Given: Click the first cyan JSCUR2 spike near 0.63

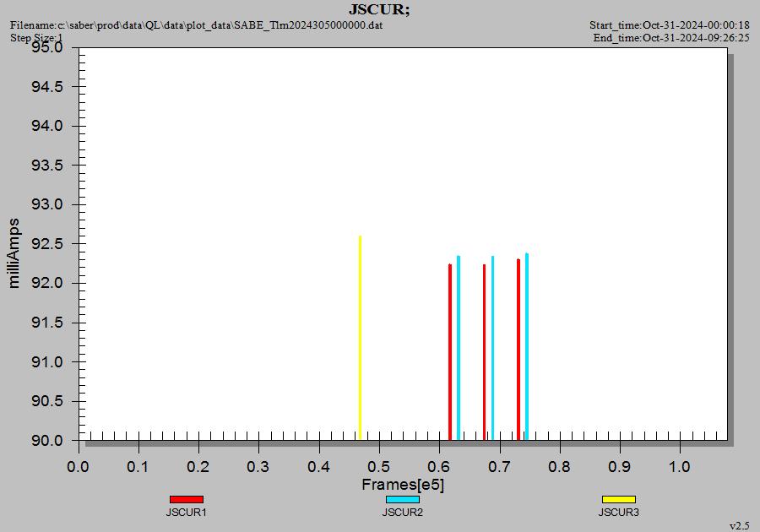Looking at the screenshot, I should click(459, 348).
